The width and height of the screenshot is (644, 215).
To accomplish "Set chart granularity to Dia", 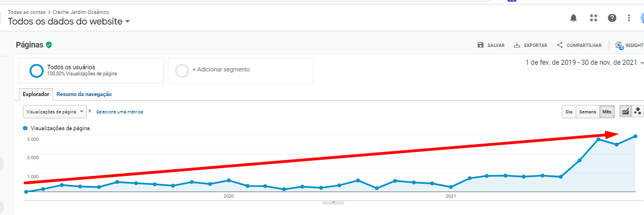I will (x=569, y=112).
